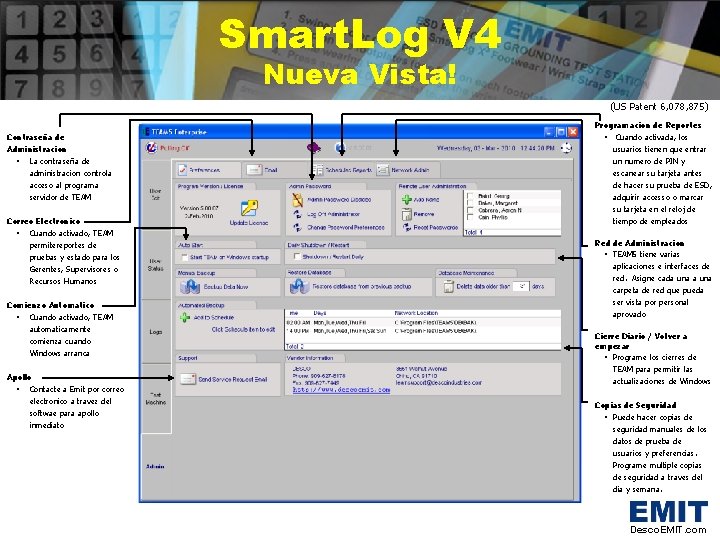
Task: Open the Network Admin tab
Action: coord(408,170)
